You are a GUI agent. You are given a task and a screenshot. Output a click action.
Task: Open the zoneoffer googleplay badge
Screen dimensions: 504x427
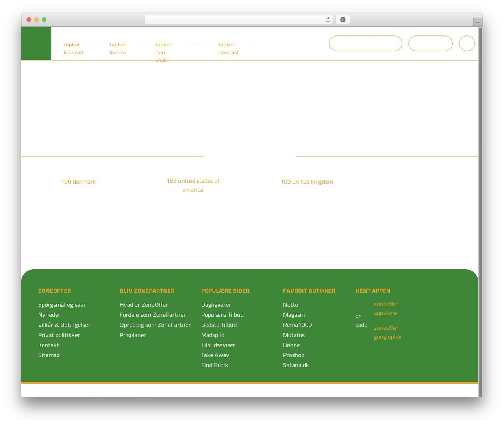tap(387, 332)
